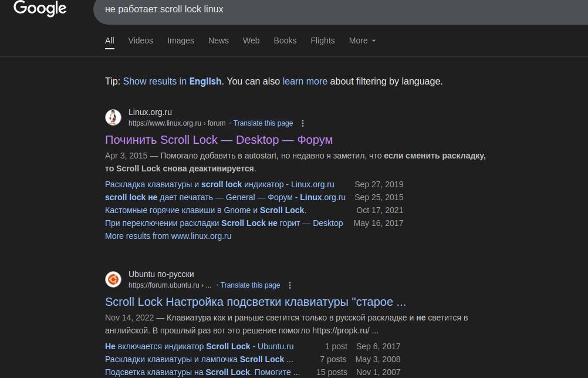This screenshot has width=588, height=378.
Task: Switch to the Images tab
Action: (181, 41)
